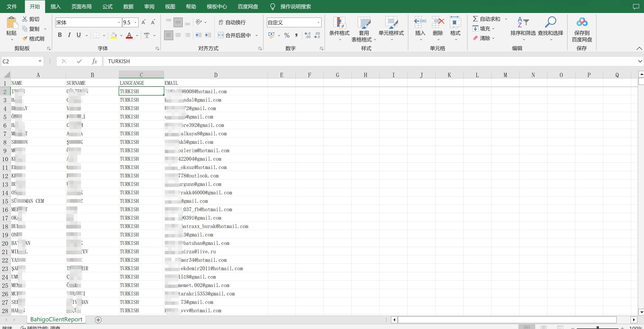Viewport: 644px width, 329px height.
Task: Open the cell borders button
Action: [x=96, y=35]
